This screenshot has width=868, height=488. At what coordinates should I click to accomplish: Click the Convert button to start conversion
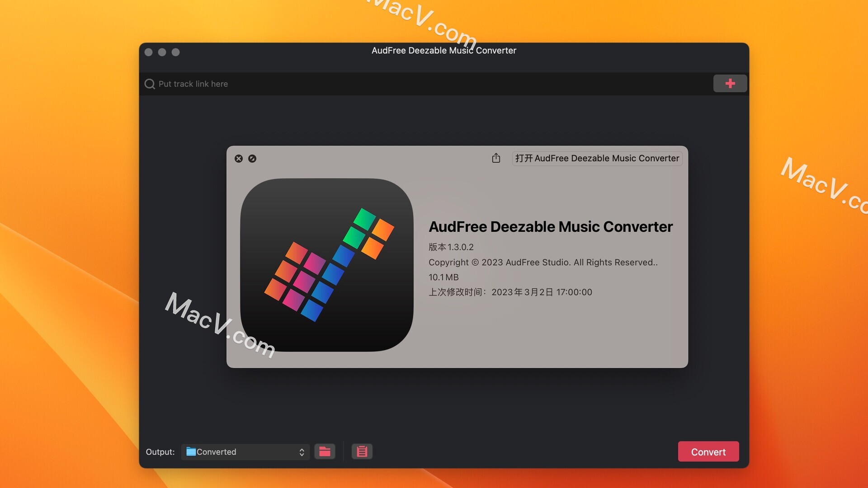(708, 452)
